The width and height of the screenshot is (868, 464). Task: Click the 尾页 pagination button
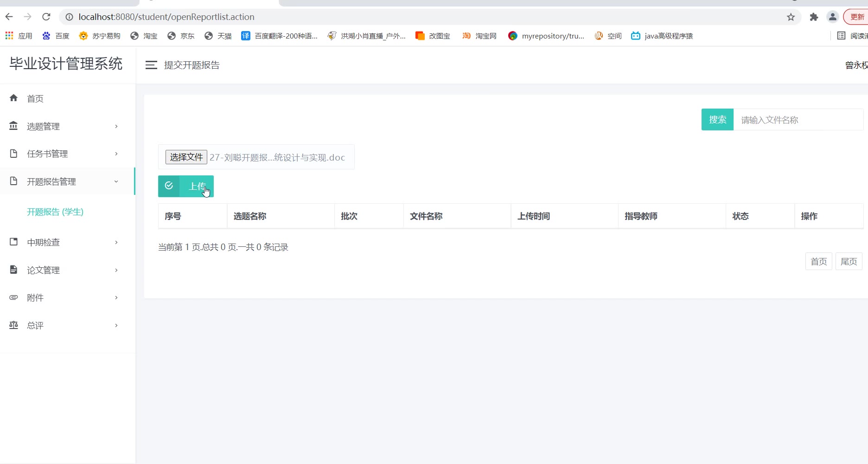849,261
